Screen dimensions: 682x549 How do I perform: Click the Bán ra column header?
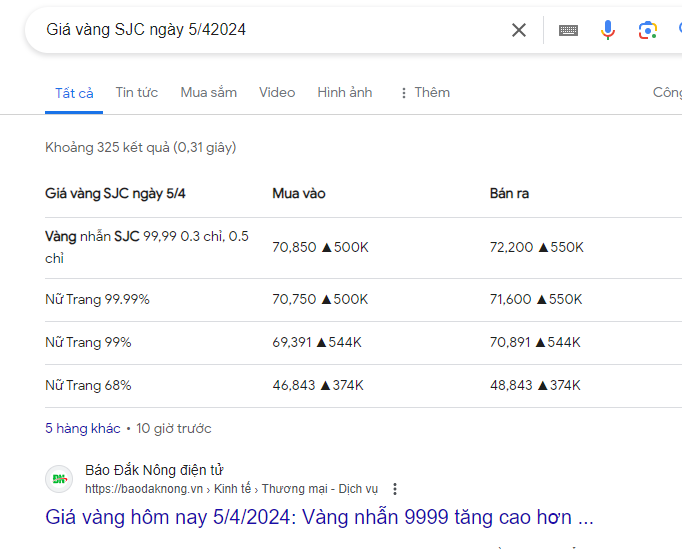pyautogui.click(x=509, y=193)
